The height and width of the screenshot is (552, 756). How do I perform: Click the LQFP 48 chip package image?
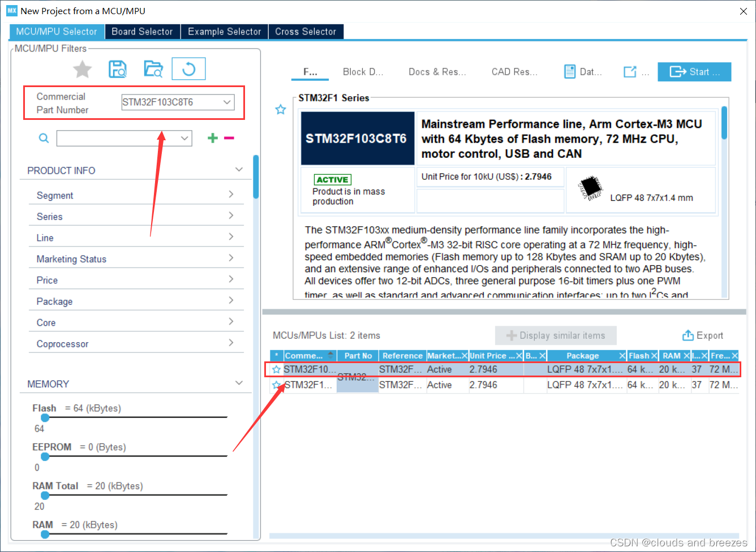590,188
